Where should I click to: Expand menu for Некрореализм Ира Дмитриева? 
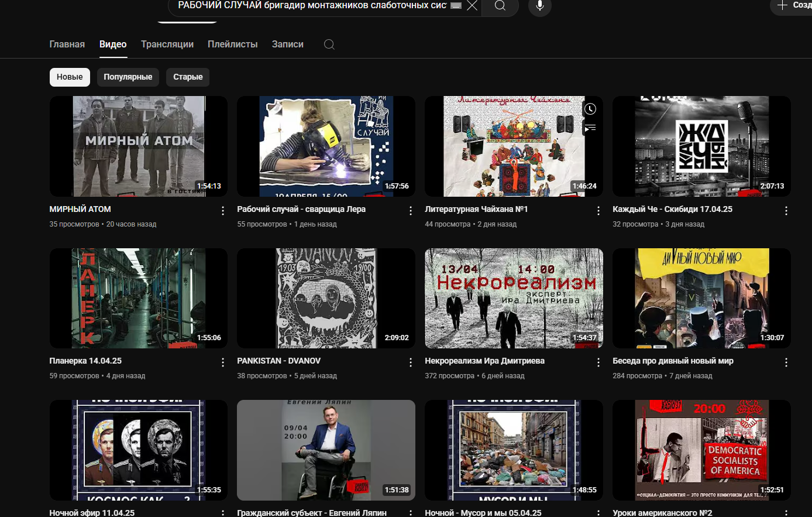click(x=598, y=362)
